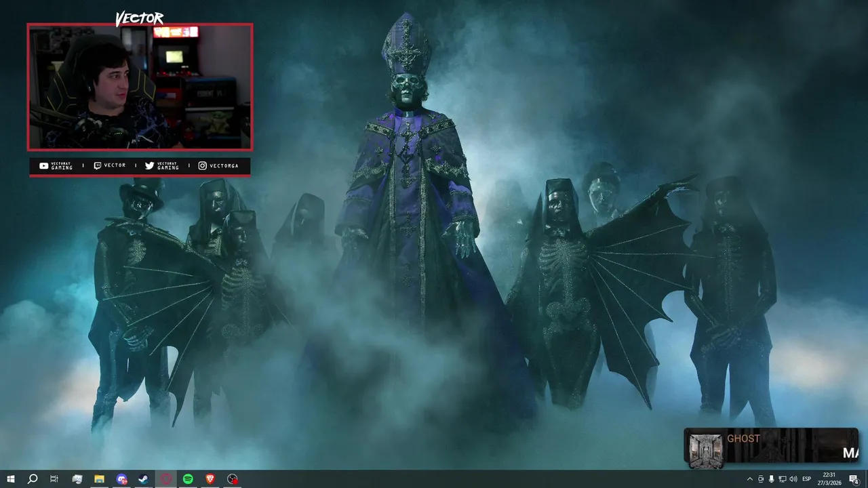Click the webcam feed overlay
The width and height of the screenshot is (868, 488).
pos(140,87)
